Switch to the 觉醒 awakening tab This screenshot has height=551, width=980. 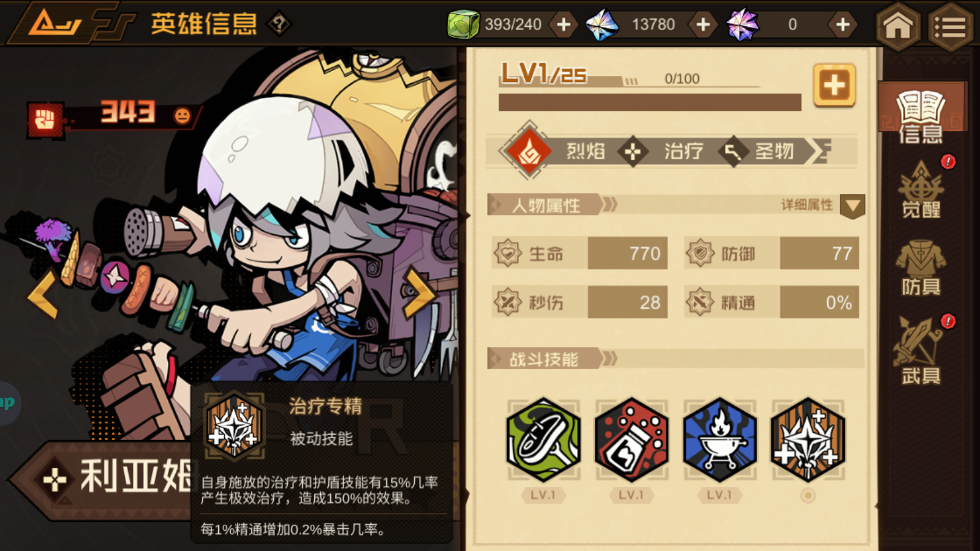point(921,190)
